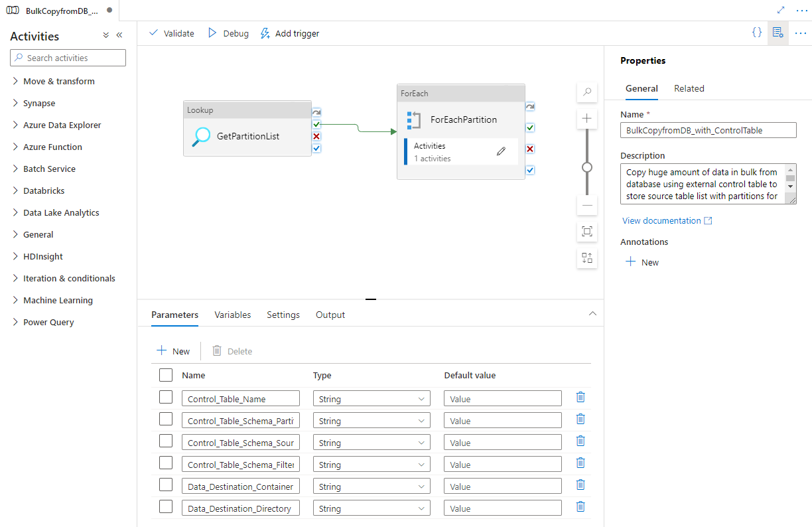812x527 pixels.
Task: Open Type dropdown for Data_Destination_Directory
Action: [x=371, y=508]
